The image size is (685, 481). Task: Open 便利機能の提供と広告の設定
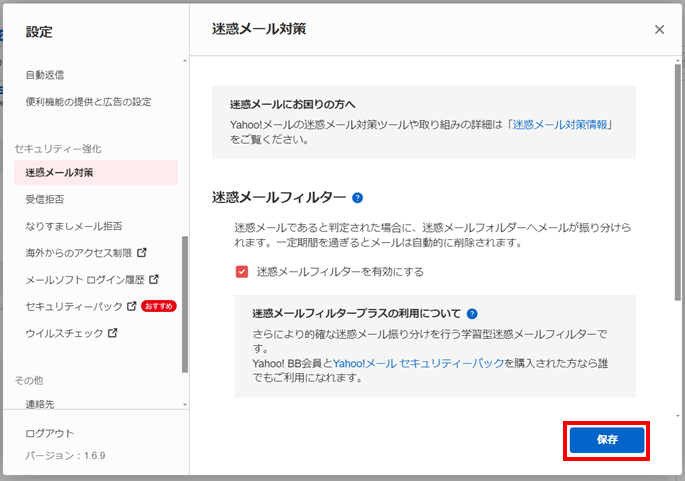(x=89, y=102)
